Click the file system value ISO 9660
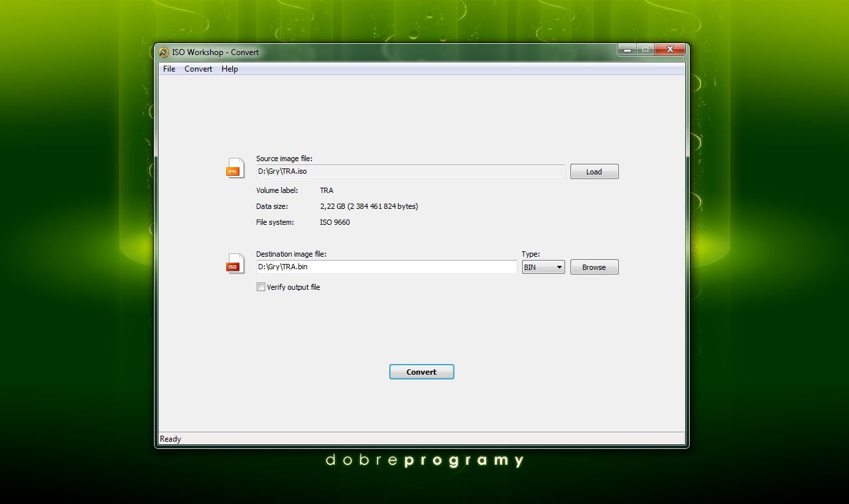The height and width of the screenshot is (504, 849). click(335, 222)
